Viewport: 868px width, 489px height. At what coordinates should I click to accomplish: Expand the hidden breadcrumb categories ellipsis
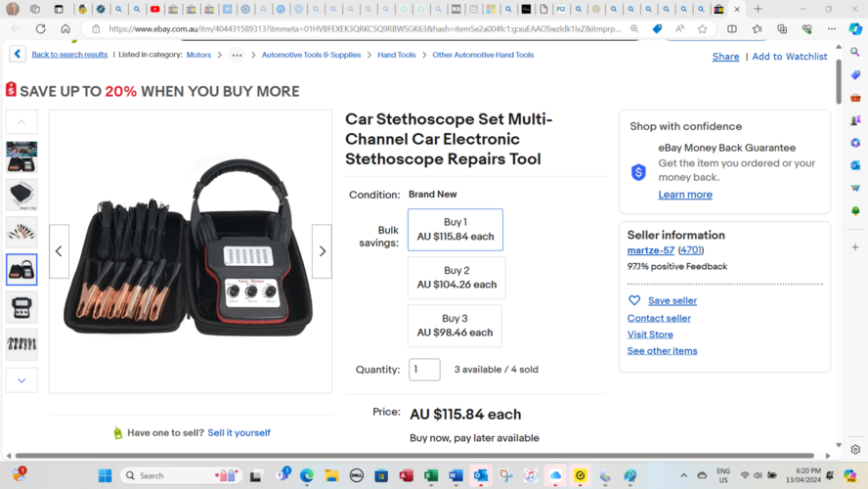[237, 55]
